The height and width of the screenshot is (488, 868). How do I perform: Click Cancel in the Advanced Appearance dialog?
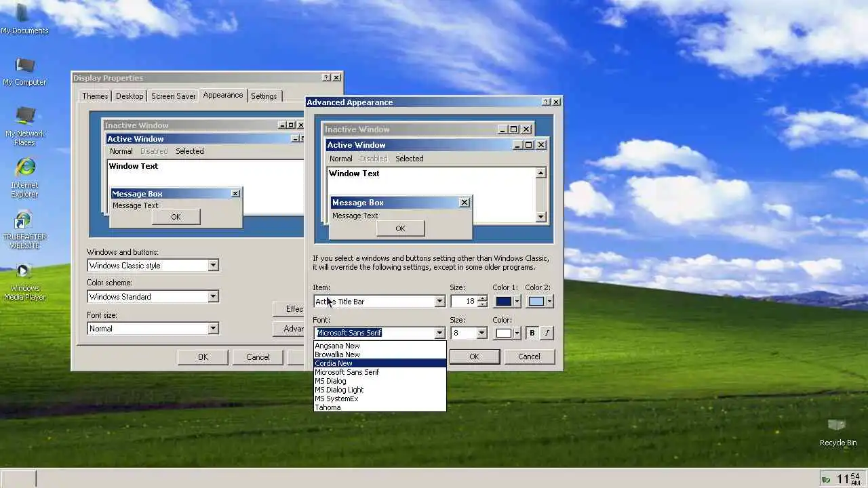(x=529, y=357)
